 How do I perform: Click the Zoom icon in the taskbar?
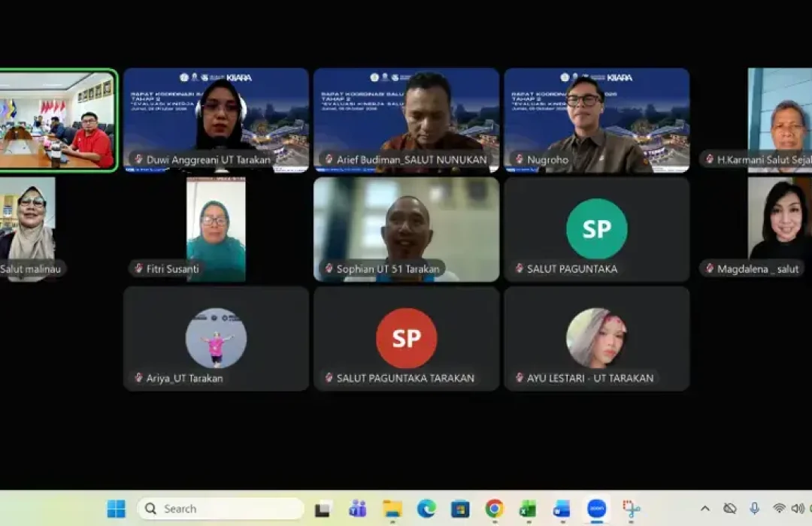(596, 509)
